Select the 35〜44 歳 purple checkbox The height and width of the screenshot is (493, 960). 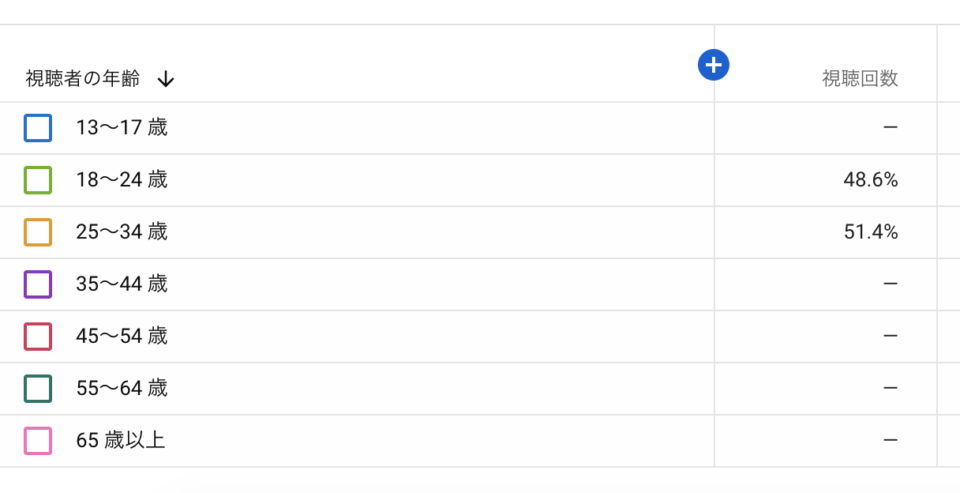point(38,284)
